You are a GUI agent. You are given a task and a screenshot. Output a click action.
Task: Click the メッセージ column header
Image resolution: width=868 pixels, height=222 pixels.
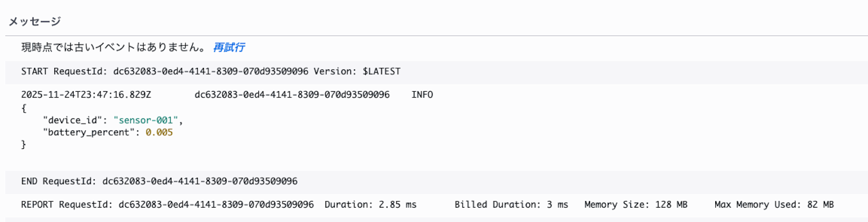click(x=35, y=21)
